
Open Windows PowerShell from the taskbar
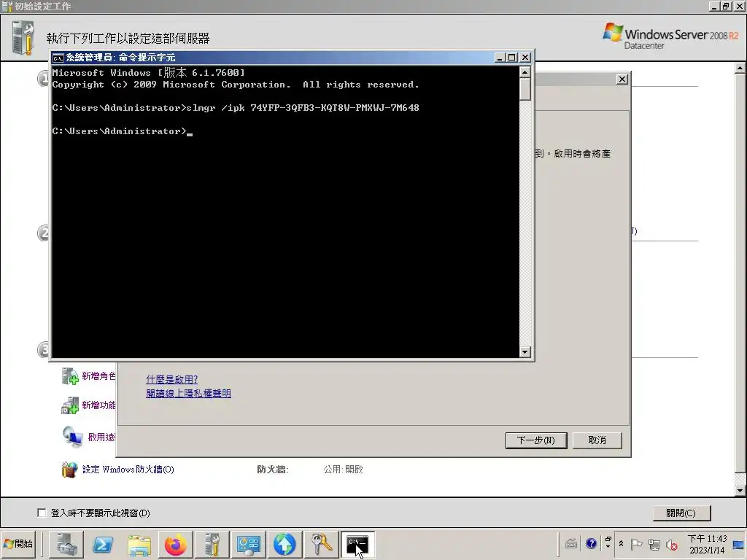click(103, 544)
